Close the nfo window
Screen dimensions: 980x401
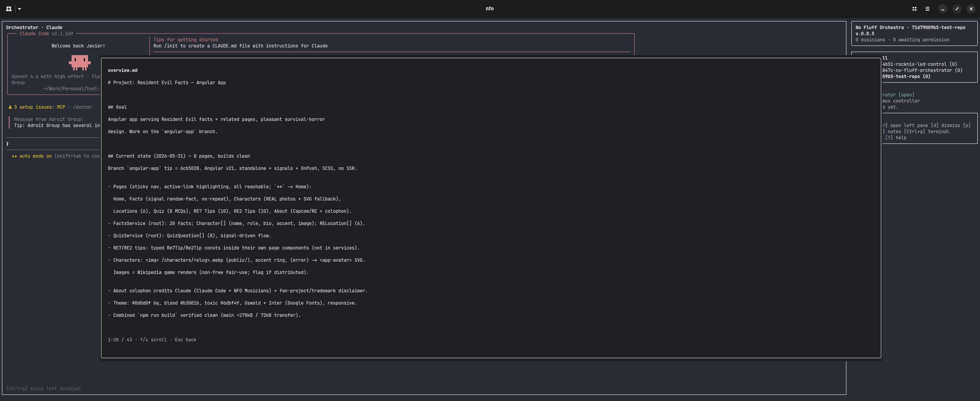click(971, 8)
